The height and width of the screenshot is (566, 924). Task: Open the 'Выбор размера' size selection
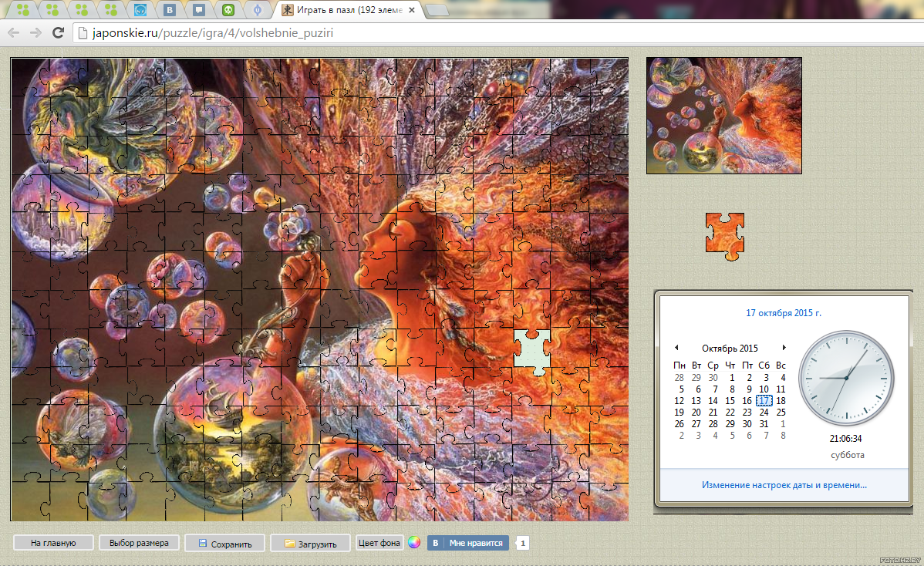tap(139, 543)
